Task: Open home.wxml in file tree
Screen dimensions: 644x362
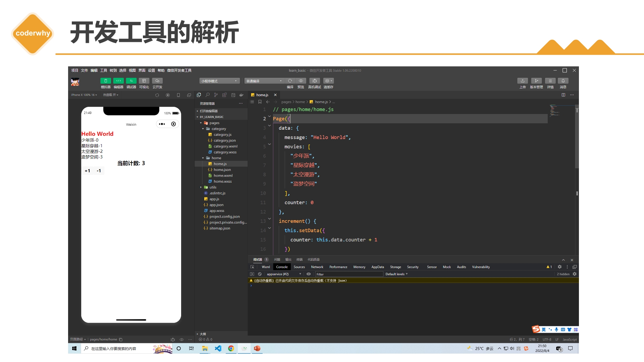Action: (x=221, y=176)
